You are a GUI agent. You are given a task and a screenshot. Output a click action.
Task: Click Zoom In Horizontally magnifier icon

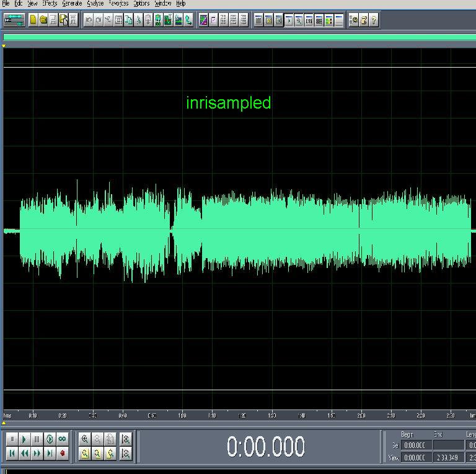coord(85,439)
